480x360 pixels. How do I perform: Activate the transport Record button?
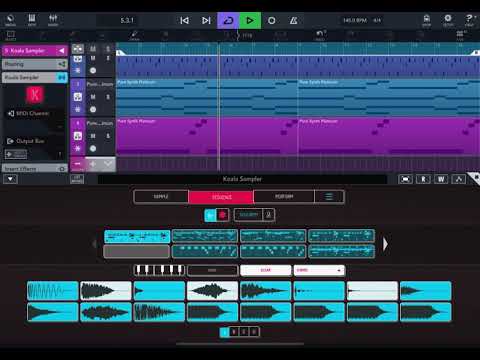coord(272,21)
